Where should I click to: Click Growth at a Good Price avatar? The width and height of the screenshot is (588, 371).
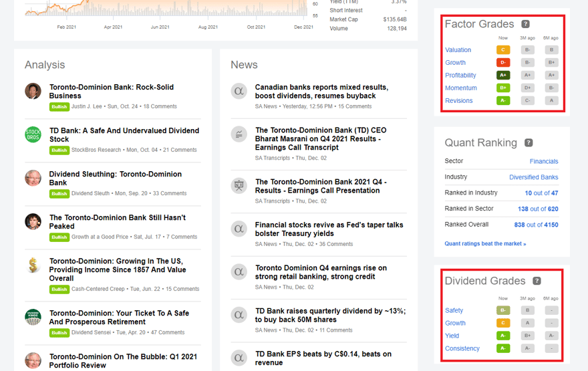[x=33, y=221]
